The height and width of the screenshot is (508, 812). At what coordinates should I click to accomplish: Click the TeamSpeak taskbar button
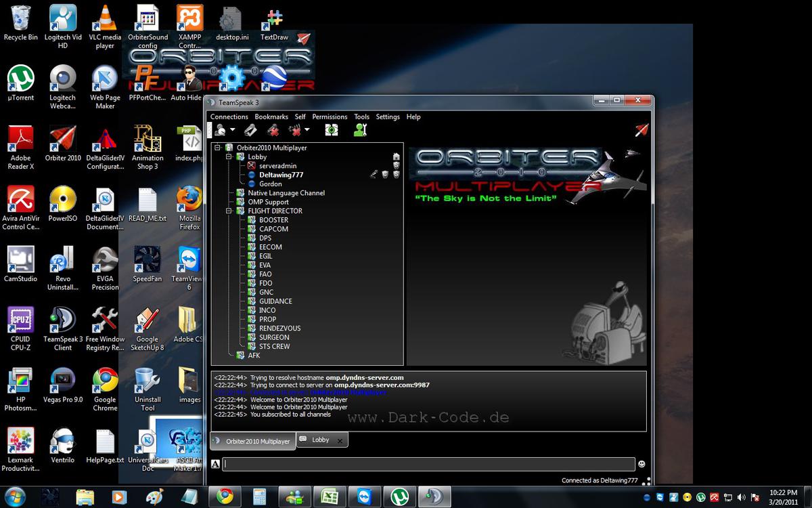[x=434, y=496]
